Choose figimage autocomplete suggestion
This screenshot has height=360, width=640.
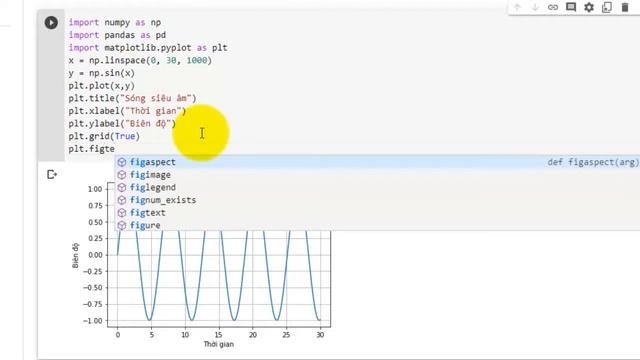(x=377, y=175)
